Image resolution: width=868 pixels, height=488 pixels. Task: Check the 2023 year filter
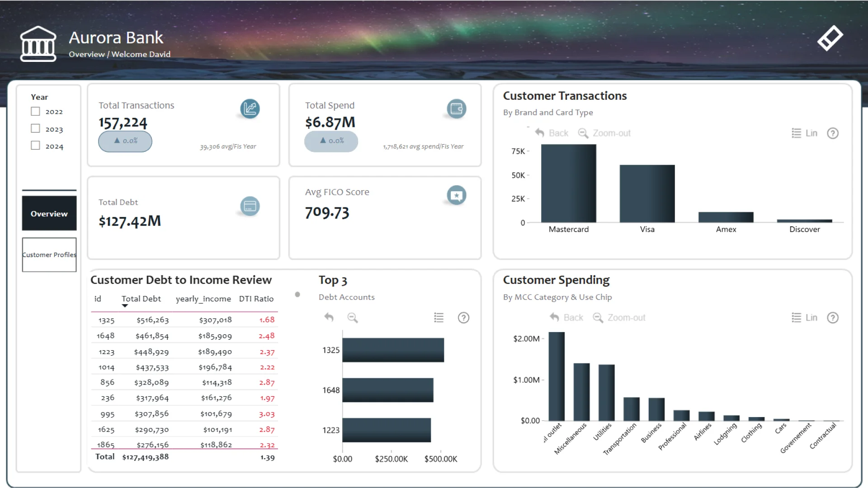click(35, 128)
